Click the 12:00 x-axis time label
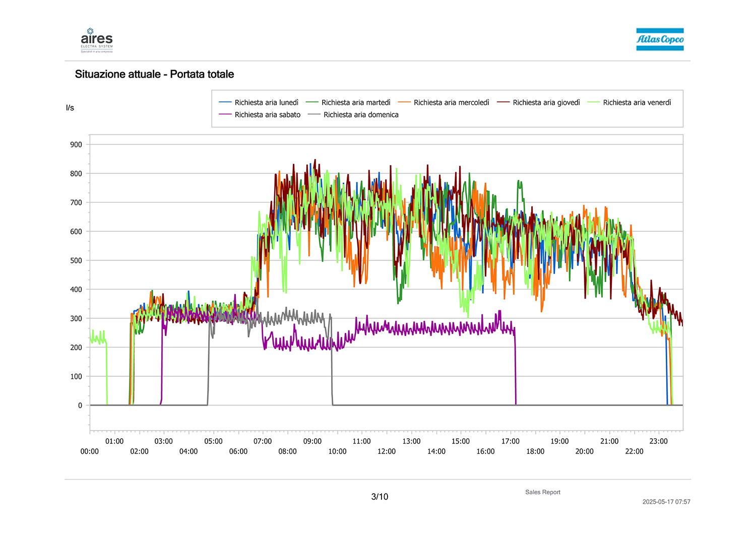This screenshot has width=756, height=534. (387, 451)
